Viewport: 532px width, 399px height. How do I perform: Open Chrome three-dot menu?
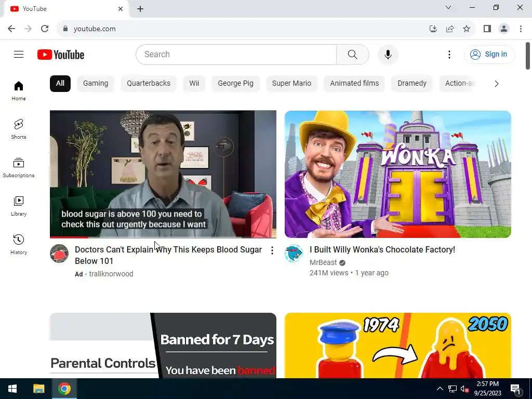coord(521,29)
